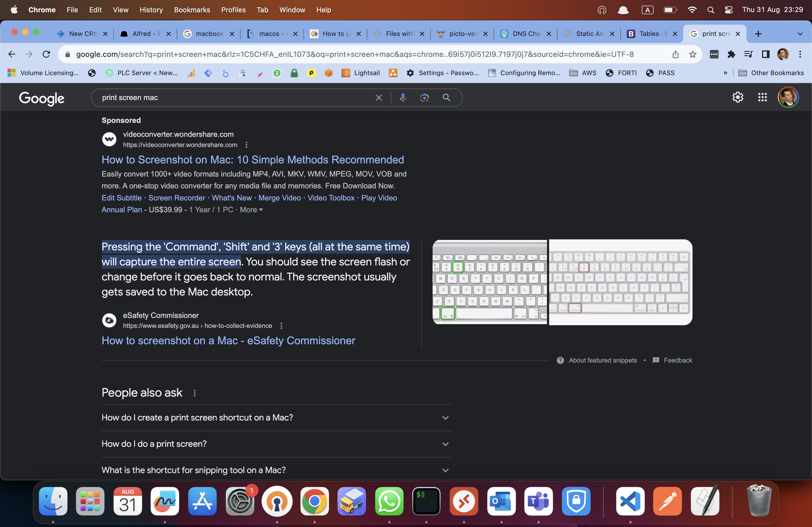Click the blue search magnifier icon

point(446,97)
